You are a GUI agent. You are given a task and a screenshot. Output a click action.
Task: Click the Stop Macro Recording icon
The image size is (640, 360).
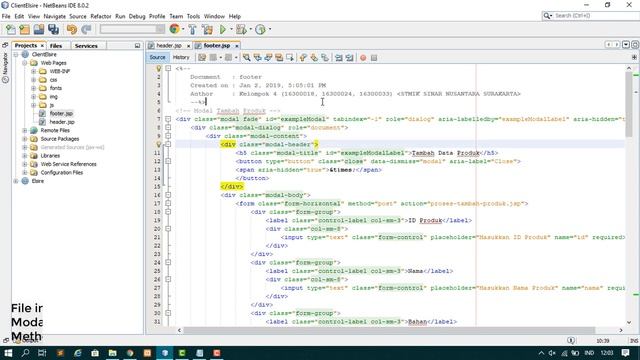click(x=374, y=58)
